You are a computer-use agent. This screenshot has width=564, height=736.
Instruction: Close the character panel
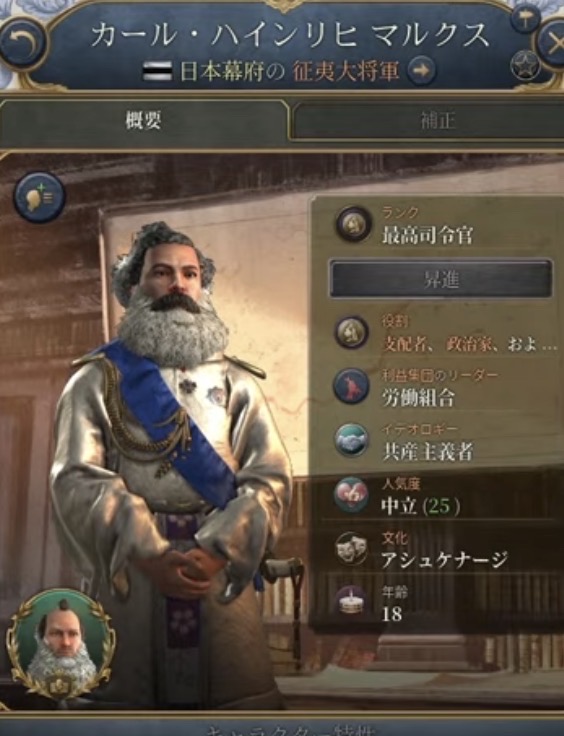pyautogui.click(x=554, y=43)
